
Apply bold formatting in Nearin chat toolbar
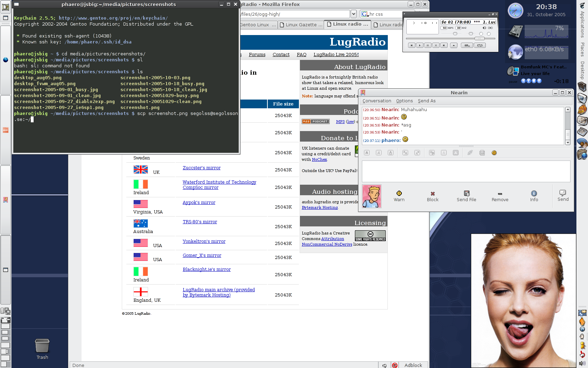coord(367,153)
